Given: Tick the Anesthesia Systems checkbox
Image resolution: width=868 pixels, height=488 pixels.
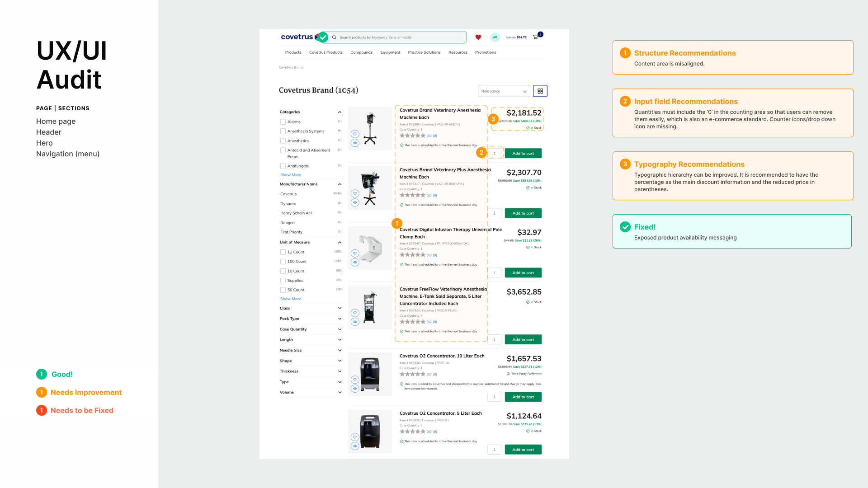Looking at the screenshot, I should click(x=283, y=131).
